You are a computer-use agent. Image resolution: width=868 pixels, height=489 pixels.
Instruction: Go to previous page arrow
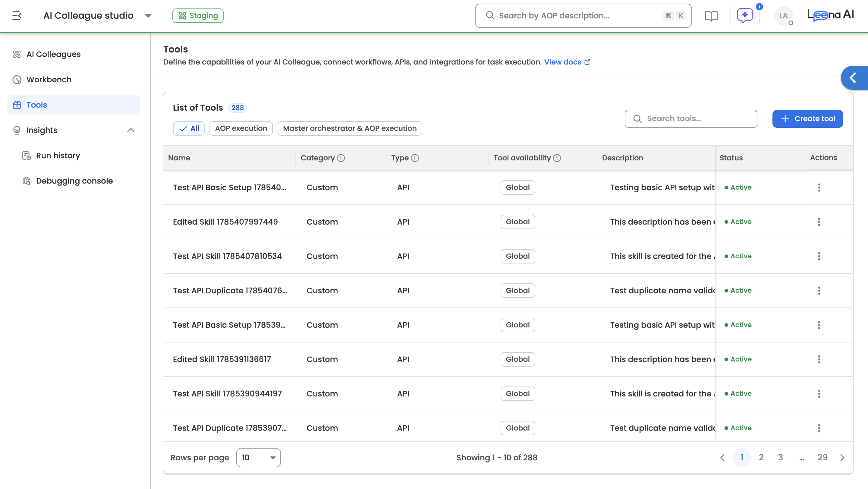tap(722, 457)
